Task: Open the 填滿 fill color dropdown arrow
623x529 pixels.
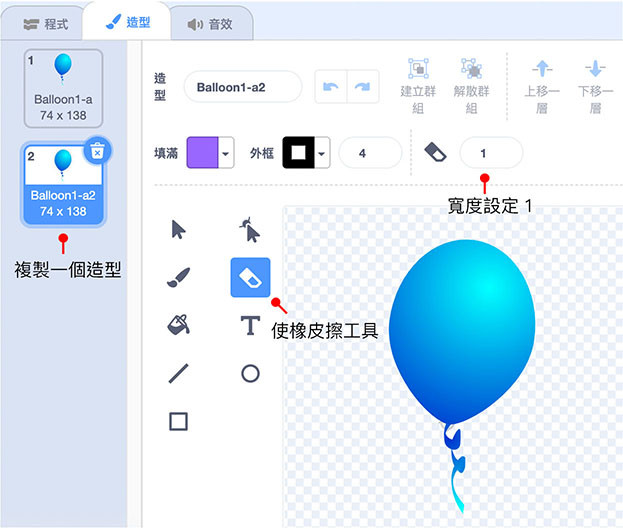Action: click(226, 153)
